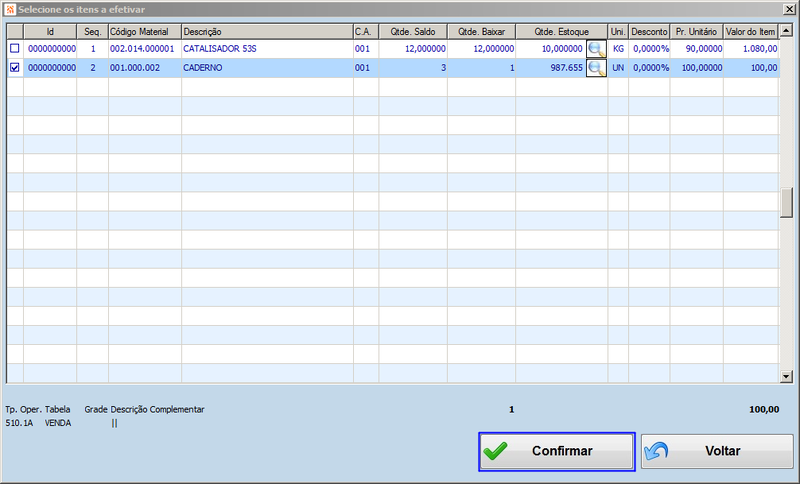
Task: Click the stock quantity 987.655 cell
Action: [x=551, y=68]
